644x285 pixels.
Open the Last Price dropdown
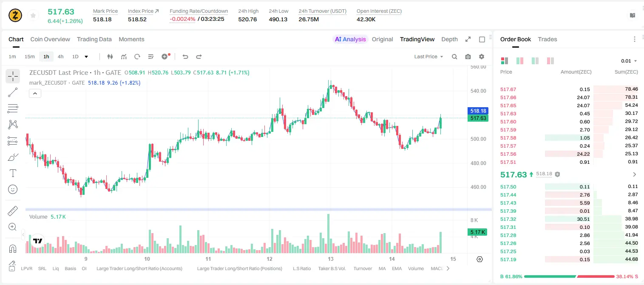tap(428, 57)
